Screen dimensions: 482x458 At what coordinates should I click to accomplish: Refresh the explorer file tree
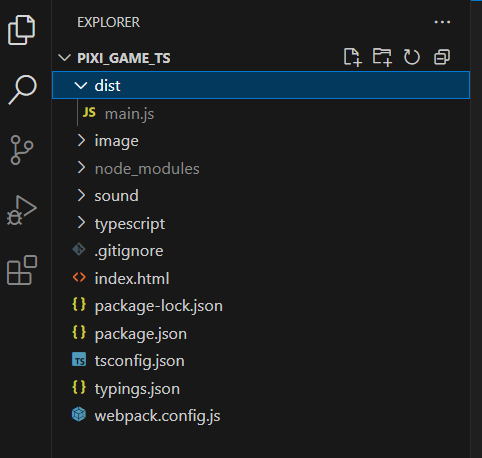pos(412,57)
